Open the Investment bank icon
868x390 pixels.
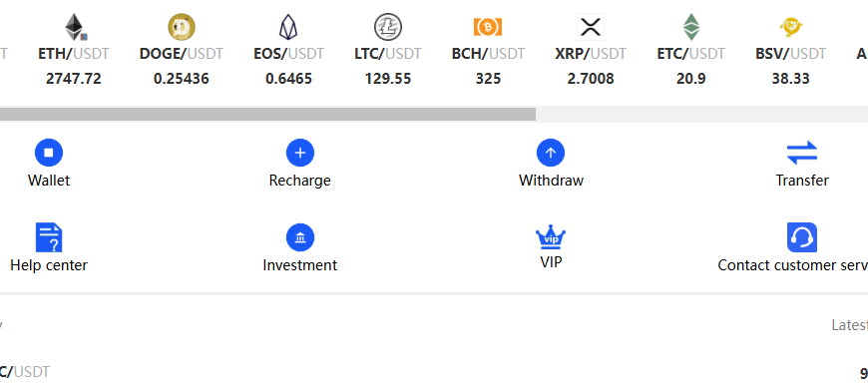point(300,237)
